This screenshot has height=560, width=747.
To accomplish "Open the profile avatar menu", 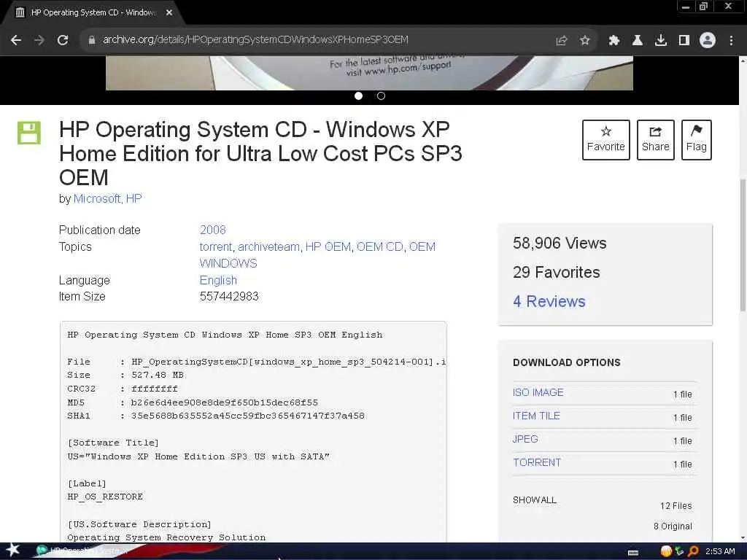I will click(708, 41).
